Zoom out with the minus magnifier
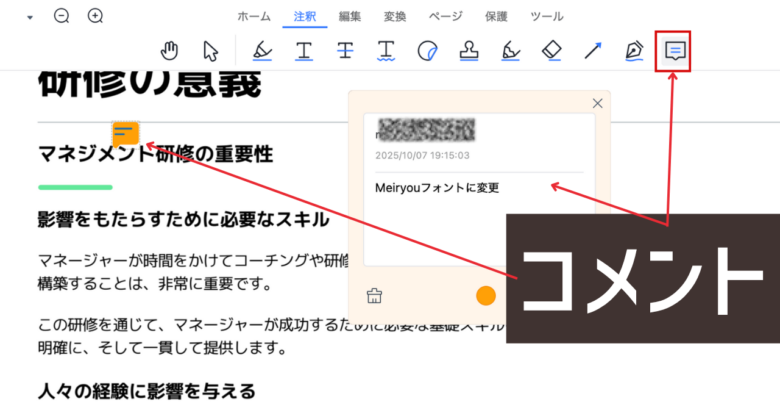The image size is (780, 410). pyautogui.click(x=62, y=16)
